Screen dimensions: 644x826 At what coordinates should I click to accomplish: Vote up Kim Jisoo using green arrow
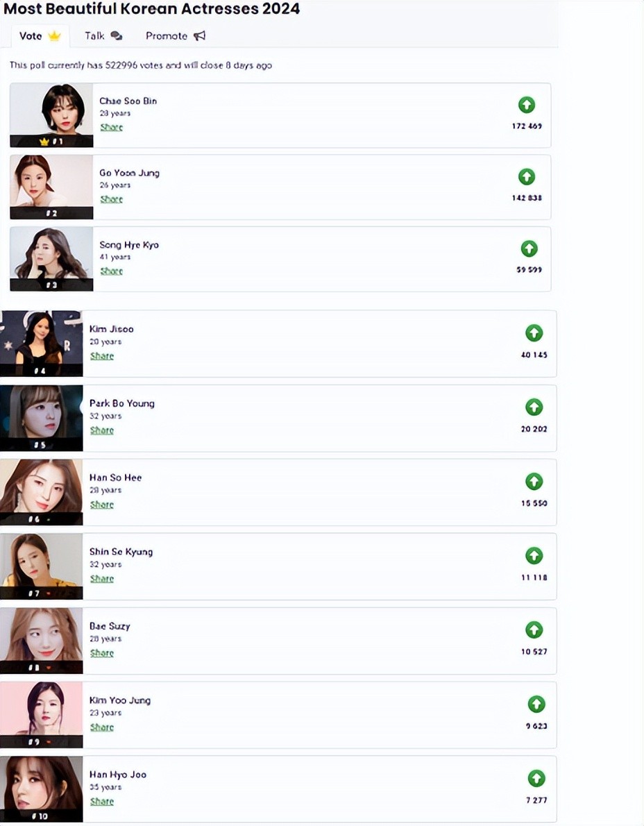[x=534, y=333]
